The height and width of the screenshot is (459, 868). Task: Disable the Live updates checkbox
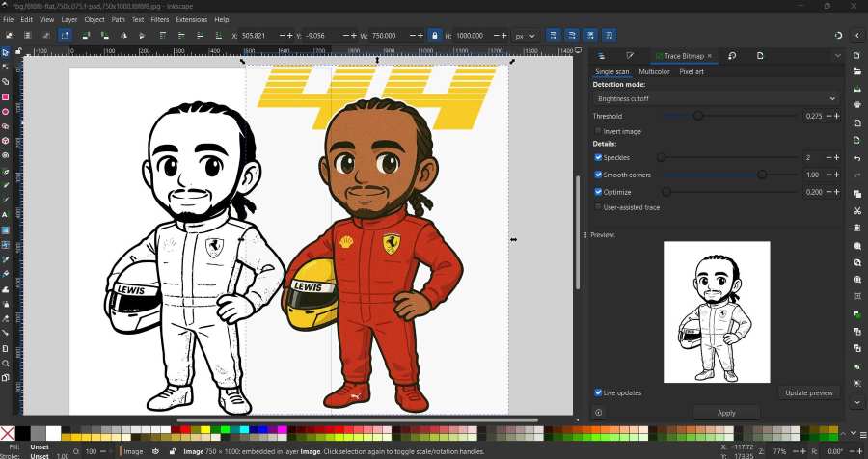[x=598, y=392]
